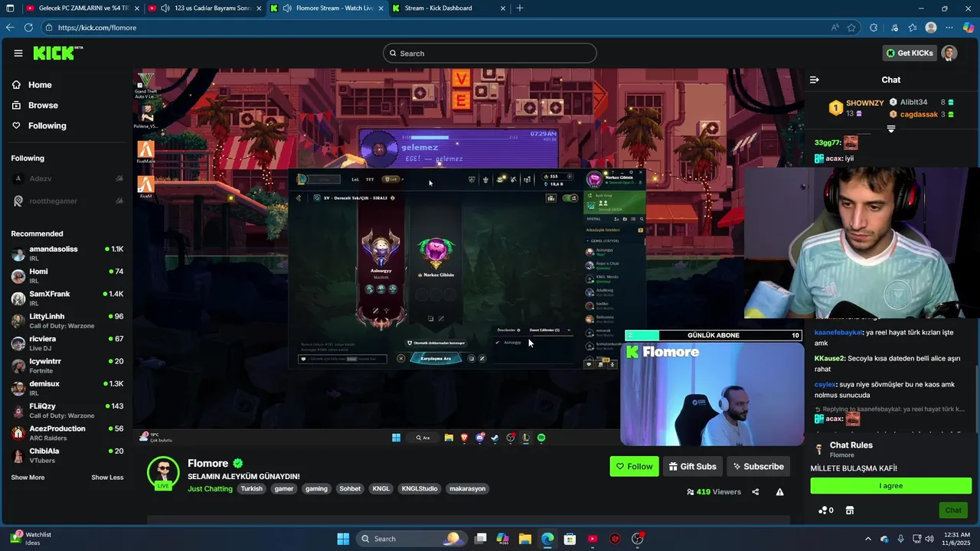Click the Kick search box
Screen dimensions: 980x551
(490, 53)
